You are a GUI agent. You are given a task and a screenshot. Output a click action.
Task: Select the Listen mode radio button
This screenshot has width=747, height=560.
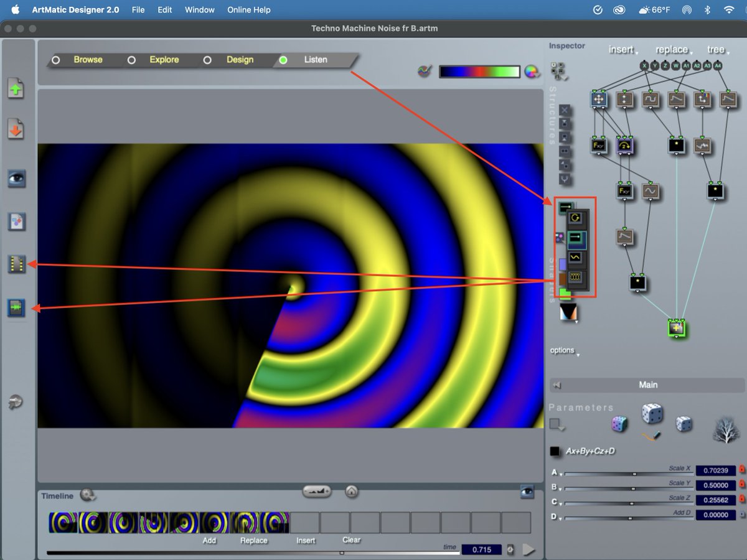283,60
